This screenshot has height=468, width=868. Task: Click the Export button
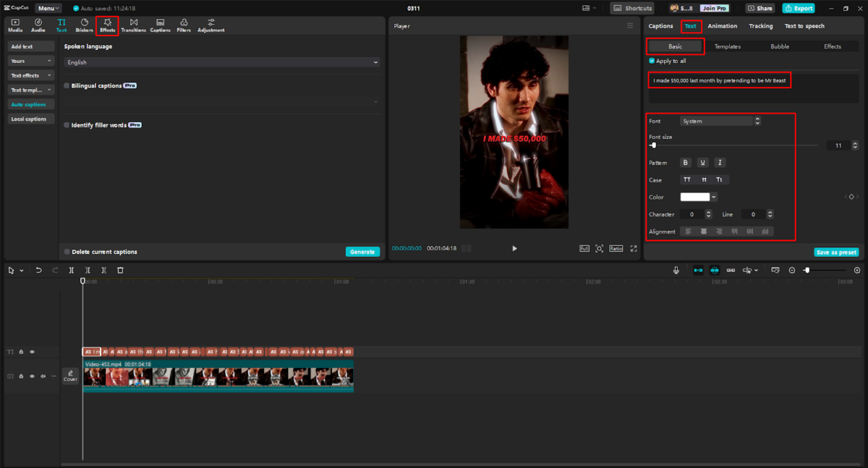(x=799, y=8)
